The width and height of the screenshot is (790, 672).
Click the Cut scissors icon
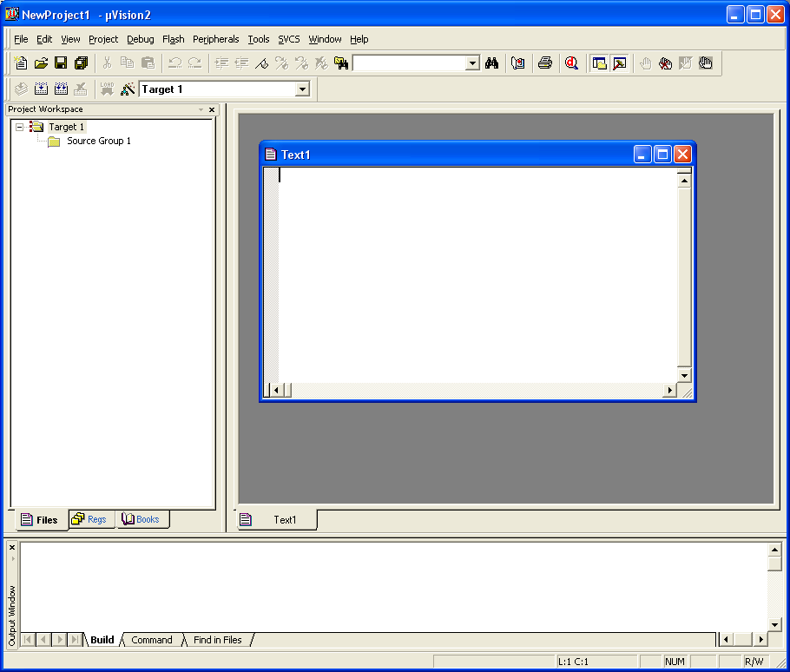point(107,63)
